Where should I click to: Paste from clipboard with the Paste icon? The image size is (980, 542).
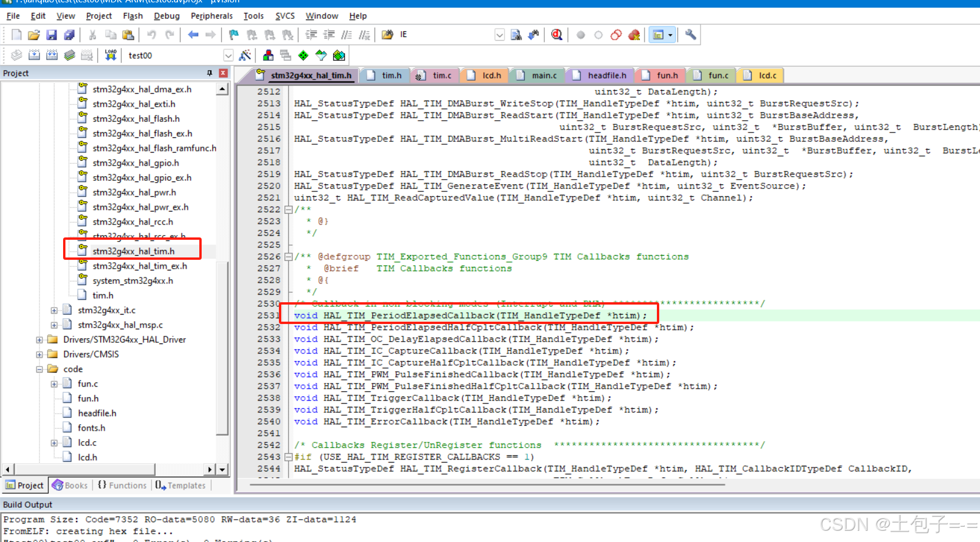point(128,35)
